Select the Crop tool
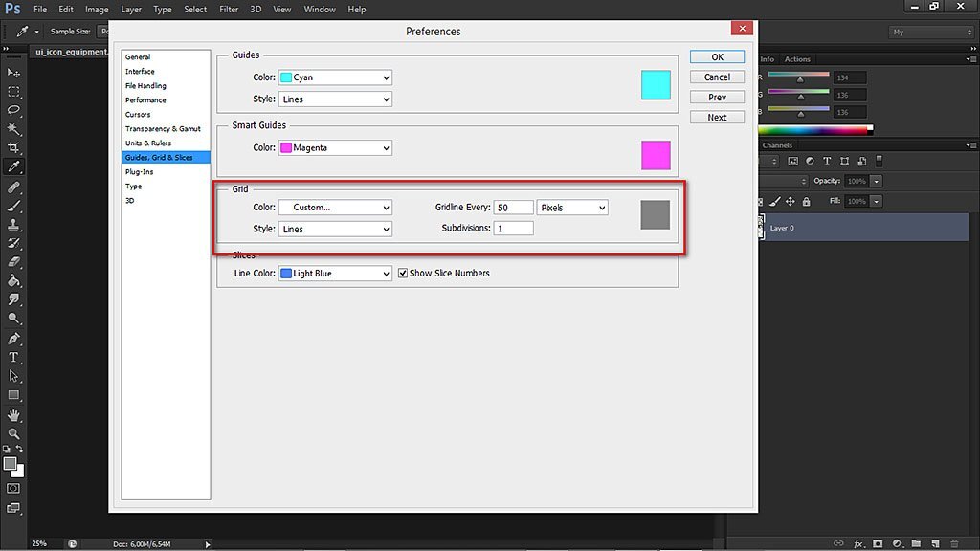 click(x=13, y=147)
